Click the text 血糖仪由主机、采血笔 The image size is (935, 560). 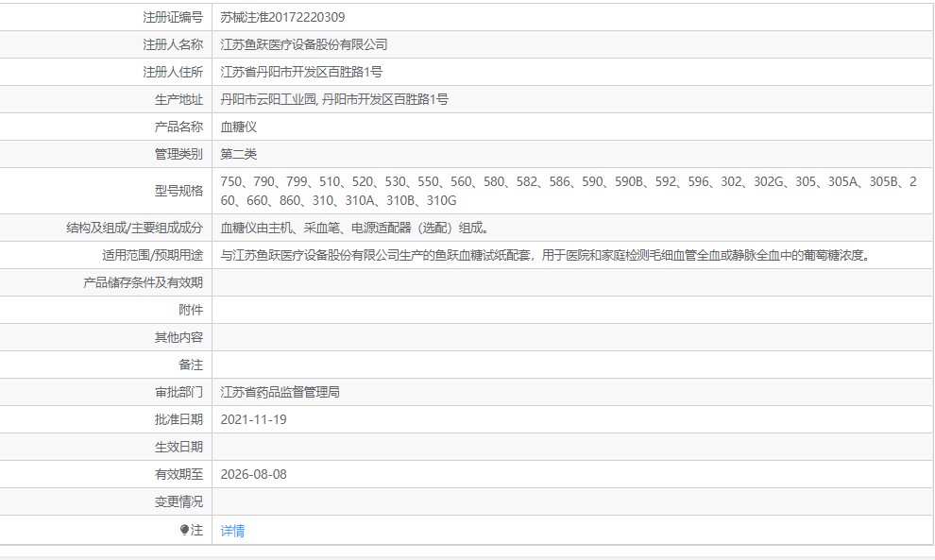coord(280,228)
